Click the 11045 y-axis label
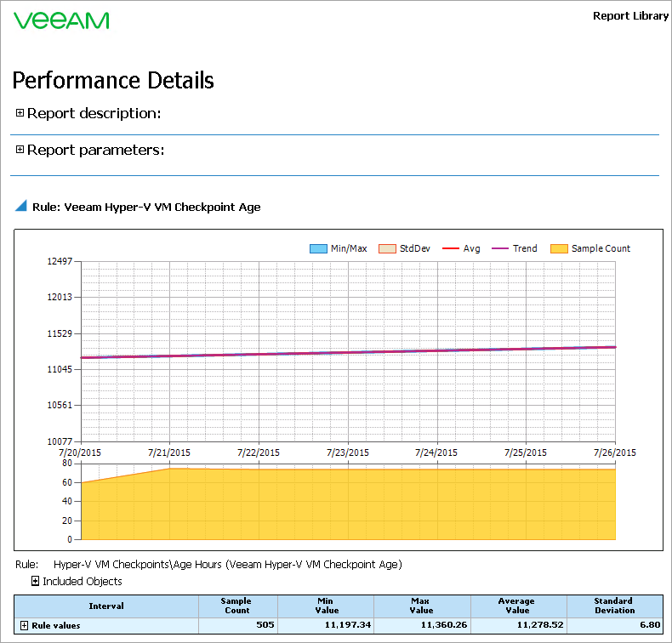The image size is (672, 643). [x=60, y=369]
